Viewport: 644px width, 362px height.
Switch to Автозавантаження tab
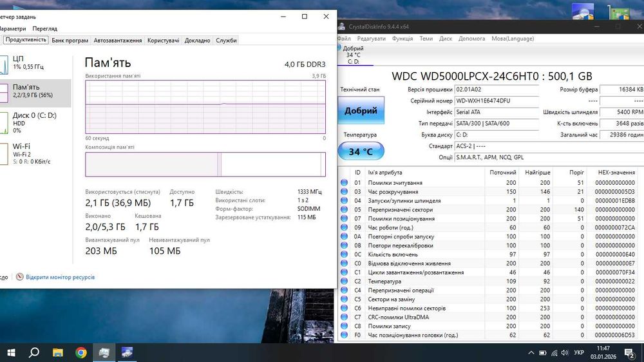click(118, 41)
